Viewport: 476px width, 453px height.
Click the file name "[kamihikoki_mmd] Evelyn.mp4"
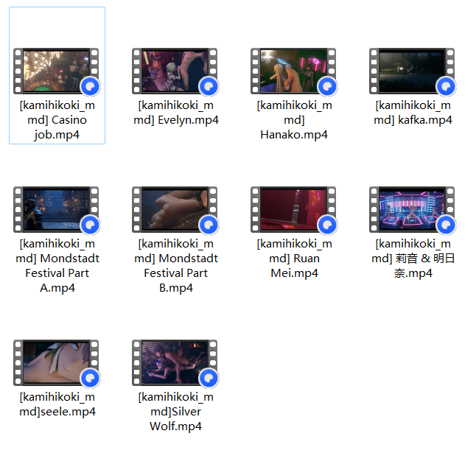pos(176,113)
